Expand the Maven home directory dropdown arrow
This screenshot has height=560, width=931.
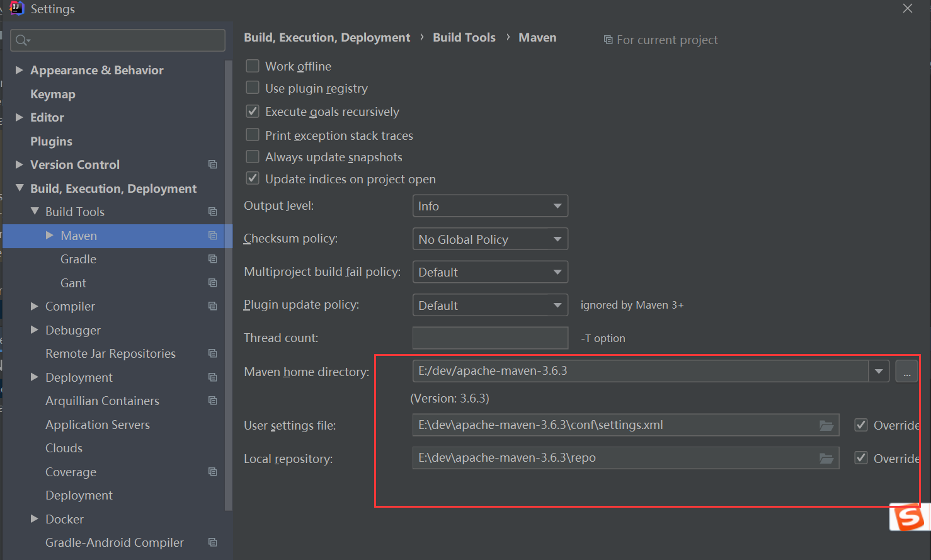878,371
